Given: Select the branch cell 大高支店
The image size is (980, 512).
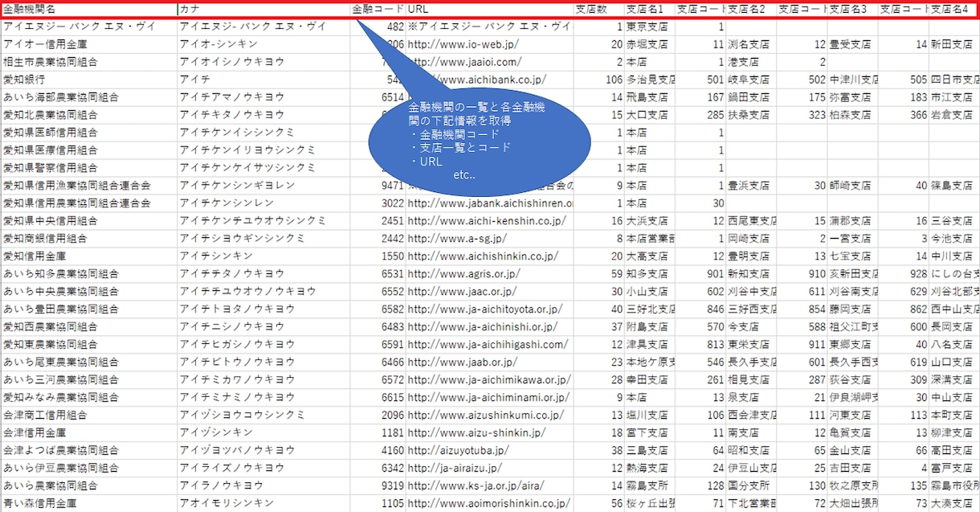Looking at the screenshot, I should tap(649, 256).
